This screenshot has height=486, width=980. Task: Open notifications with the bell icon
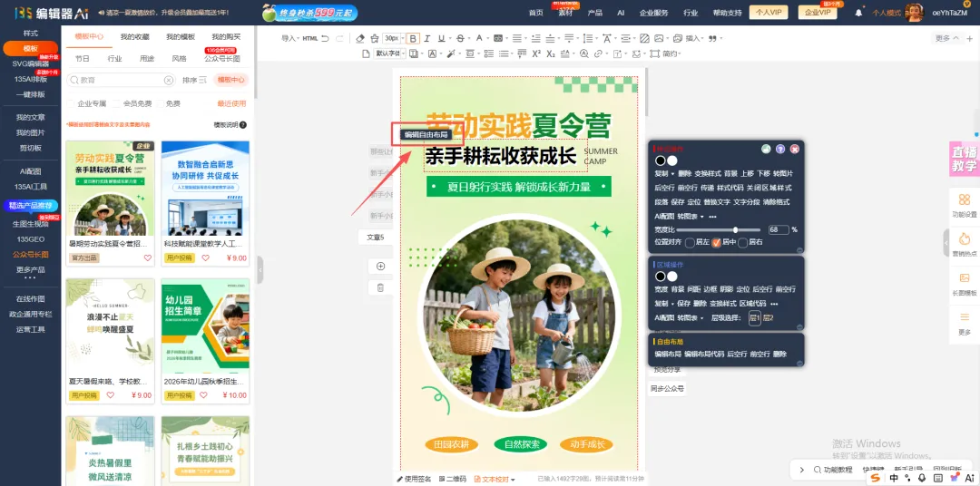pyautogui.click(x=858, y=13)
